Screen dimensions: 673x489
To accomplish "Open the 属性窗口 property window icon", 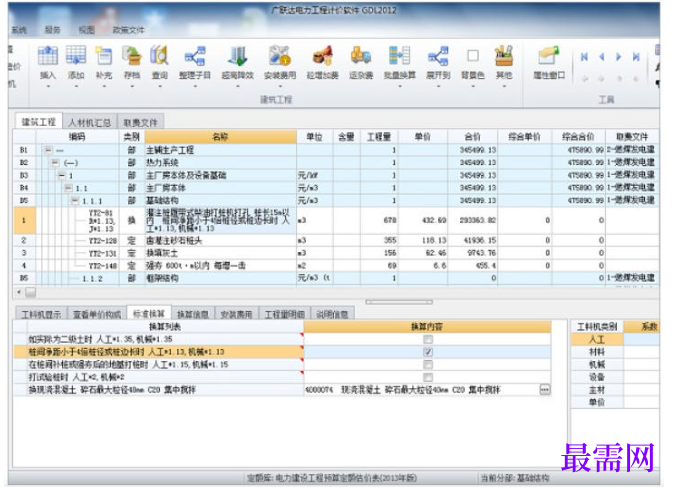I will coord(549,56).
